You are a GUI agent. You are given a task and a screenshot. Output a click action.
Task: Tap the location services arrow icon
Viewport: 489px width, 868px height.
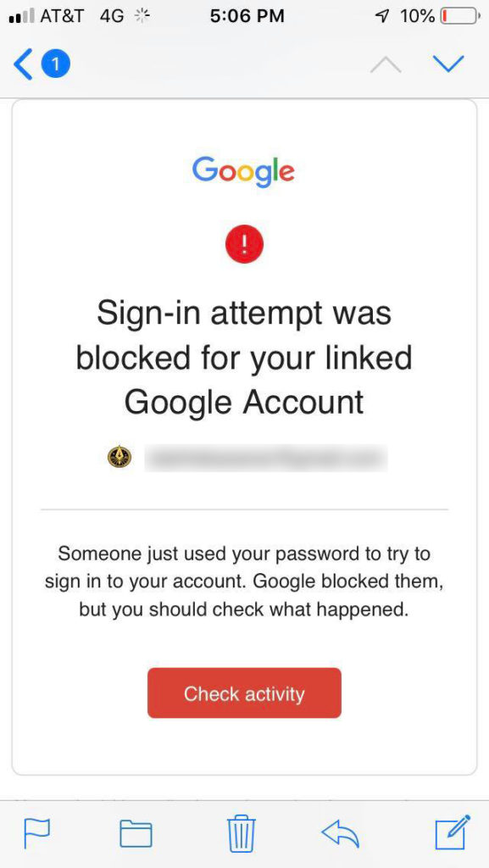tap(381, 17)
